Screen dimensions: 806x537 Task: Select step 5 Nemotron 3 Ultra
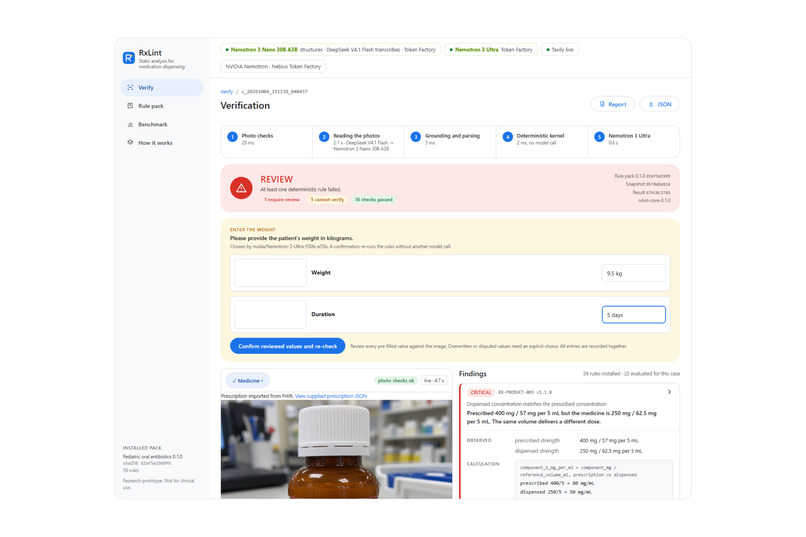pyautogui.click(x=633, y=141)
